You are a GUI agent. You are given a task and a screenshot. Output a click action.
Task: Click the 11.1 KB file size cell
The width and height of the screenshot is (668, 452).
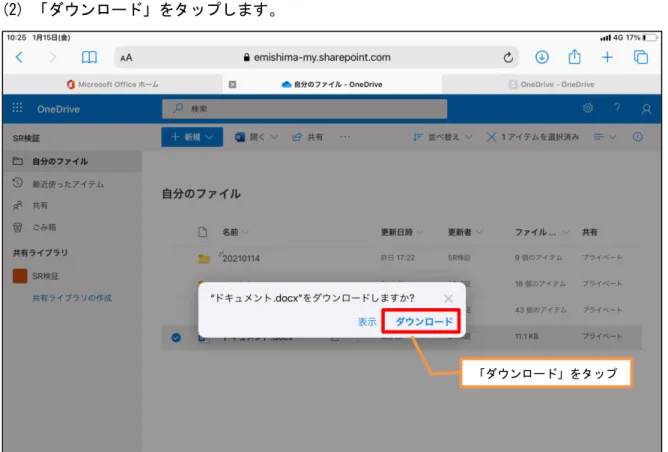[527, 336]
